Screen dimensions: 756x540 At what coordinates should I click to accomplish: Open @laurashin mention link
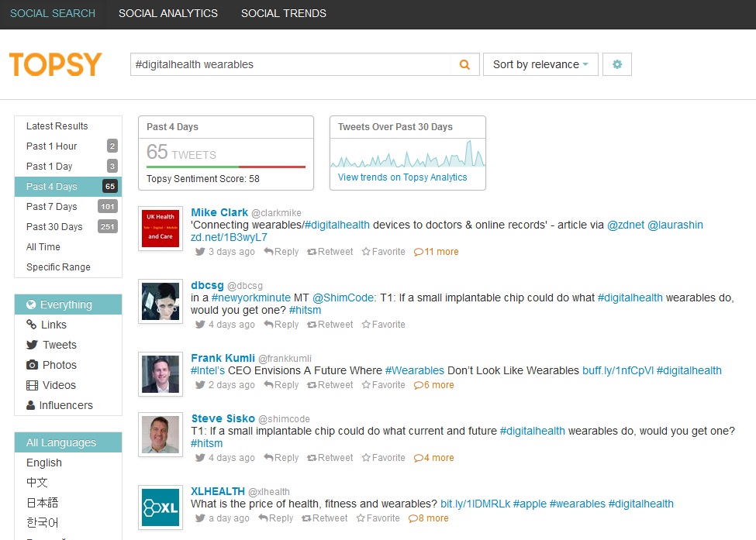point(675,225)
